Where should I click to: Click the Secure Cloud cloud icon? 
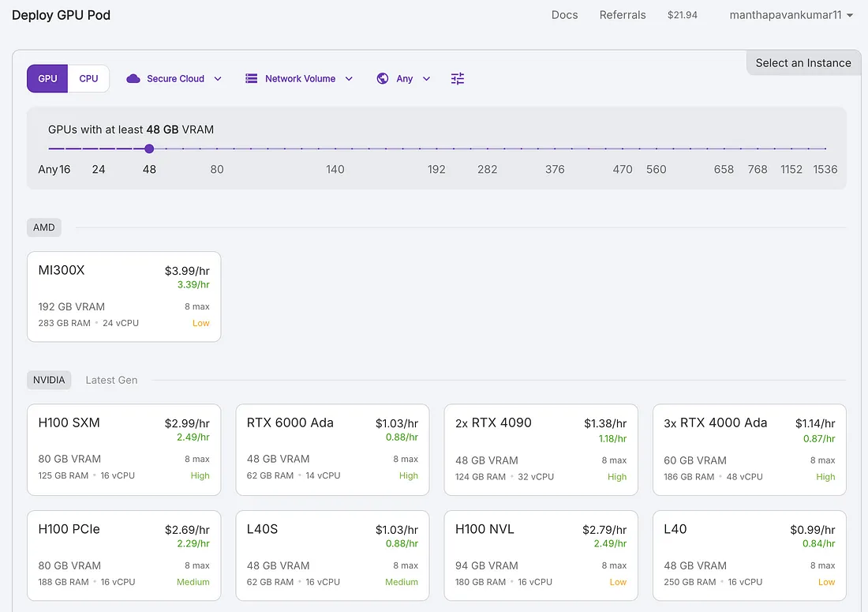133,79
